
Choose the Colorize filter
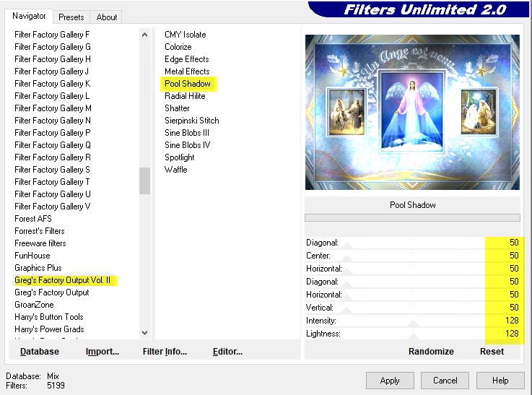click(x=178, y=47)
